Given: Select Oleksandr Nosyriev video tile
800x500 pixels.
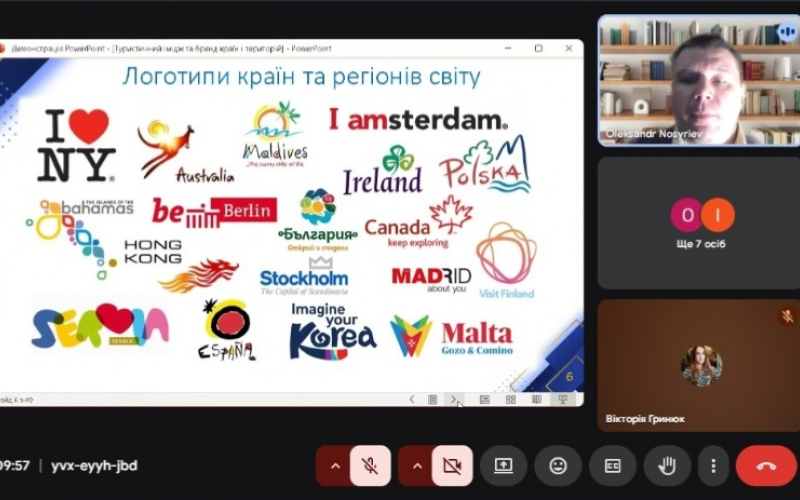Looking at the screenshot, I should click(698, 80).
